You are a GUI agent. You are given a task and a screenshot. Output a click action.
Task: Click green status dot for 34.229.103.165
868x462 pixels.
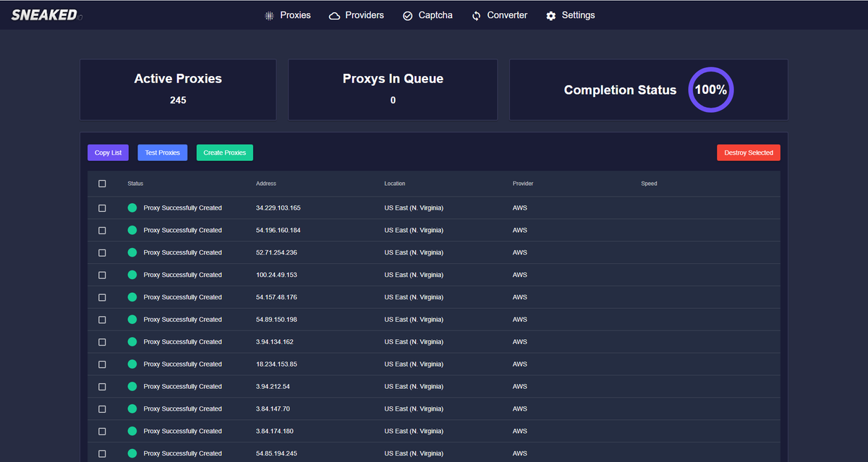pyautogui.click(x=132, y=208)
